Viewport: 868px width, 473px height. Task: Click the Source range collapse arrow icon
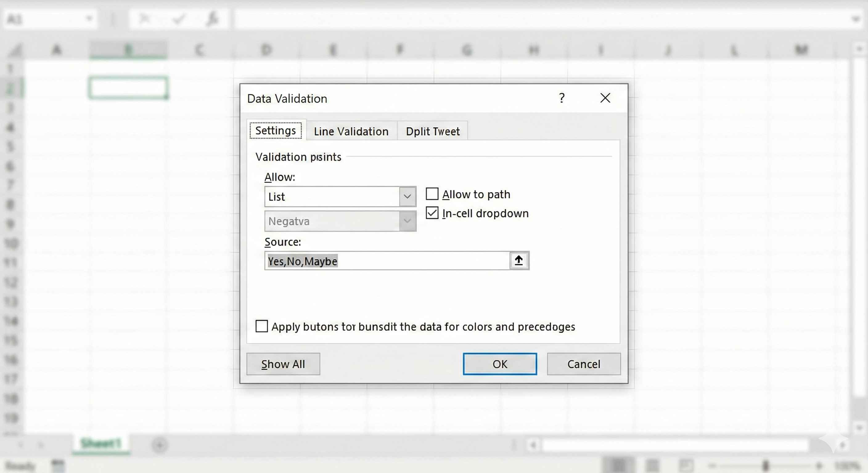pyautogui.click(x=519, y=261)
